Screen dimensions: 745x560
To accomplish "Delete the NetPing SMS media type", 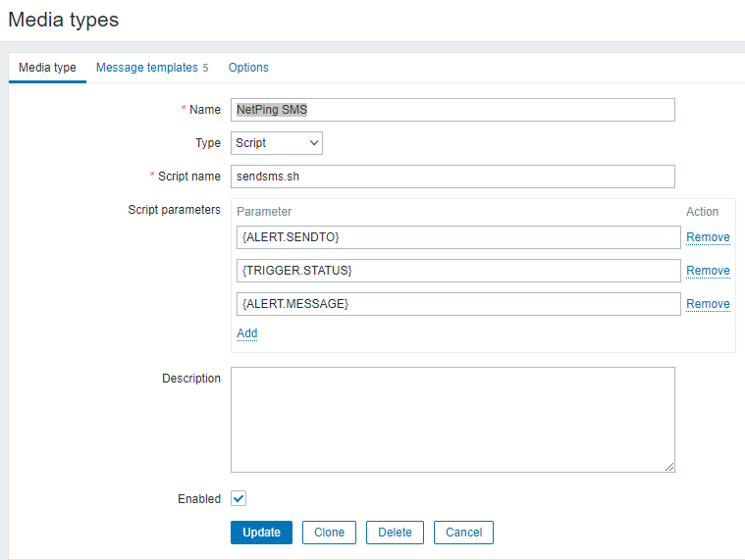I will 395,533.
